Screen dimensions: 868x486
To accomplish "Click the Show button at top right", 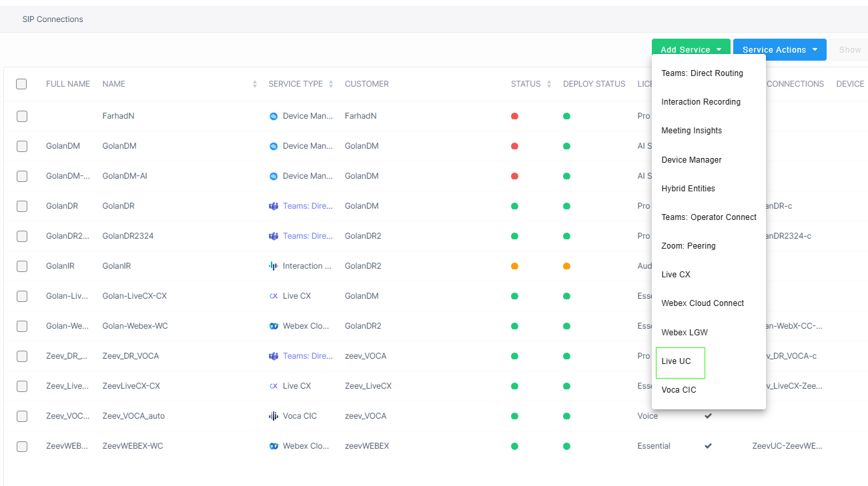I will (x=850, y=49).
